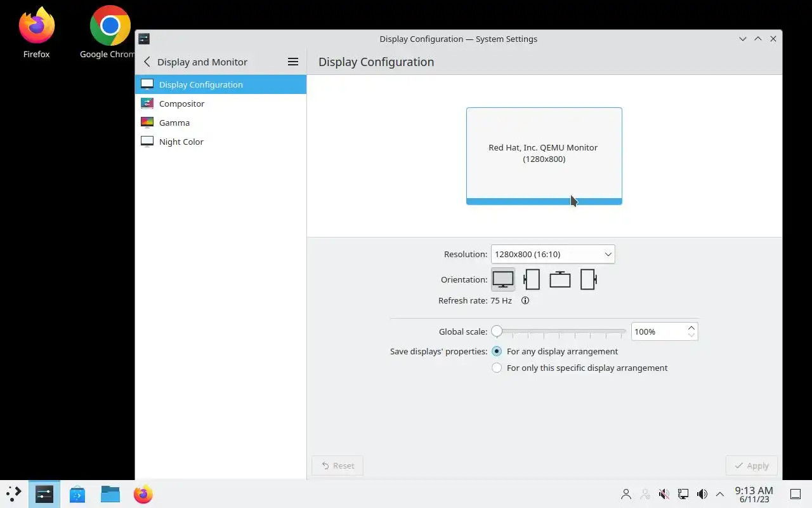Click System Settings taskbar entry
The image size is (812, 508).
point(44,494)
